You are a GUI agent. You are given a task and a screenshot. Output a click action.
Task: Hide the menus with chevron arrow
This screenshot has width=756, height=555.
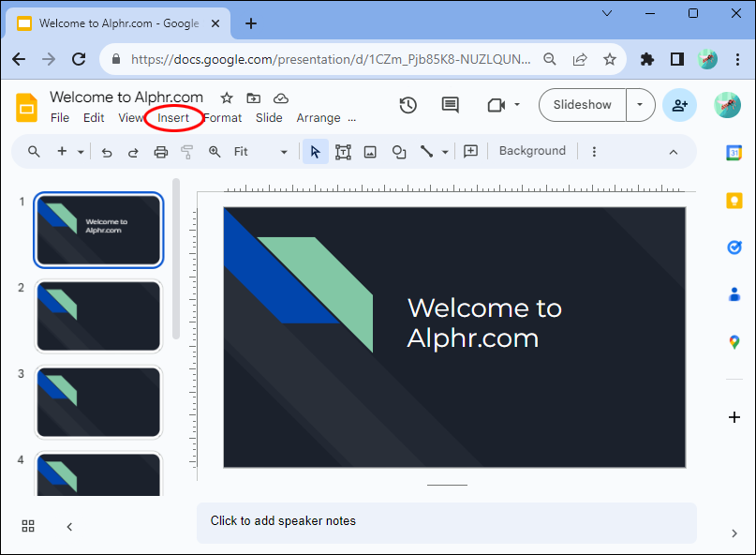tap(673, 152)
